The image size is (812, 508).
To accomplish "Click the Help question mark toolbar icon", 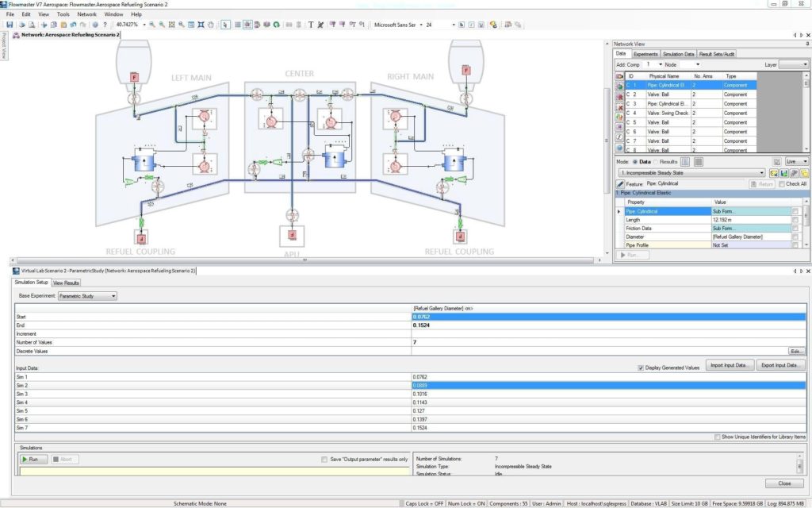I will point(105,25).
